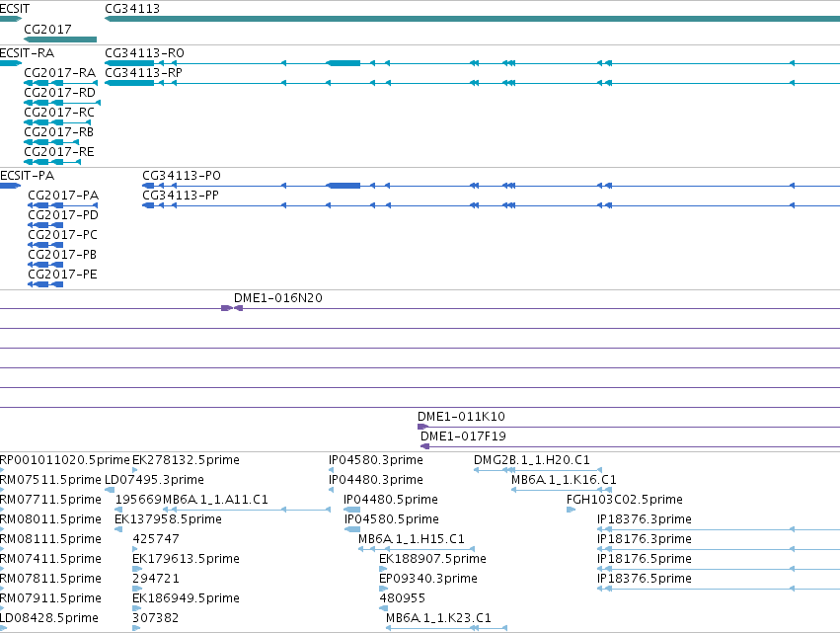
Task: Select feature 307382
Action: click(155, 618)
